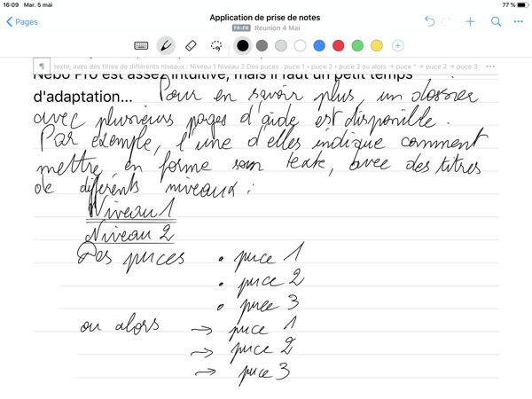This screenshot has height=399, width=532.
Task: Open search in the note
Action: (x=496, y=21)
